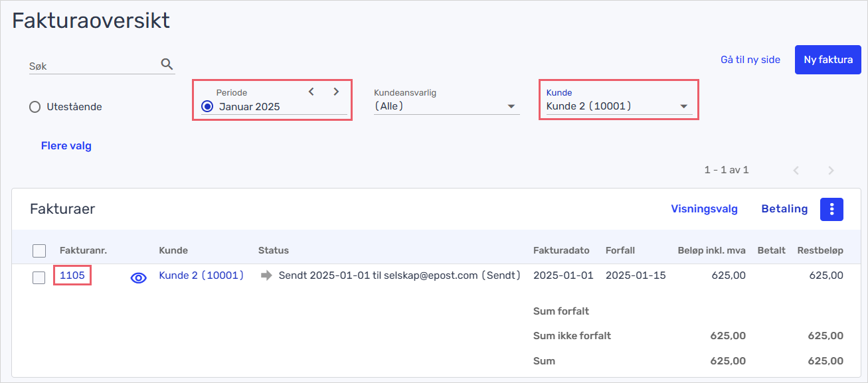Open the three-dot menu in Fakturaer
Viewport: 868px width, 383px height.
[x=831, y=209]
